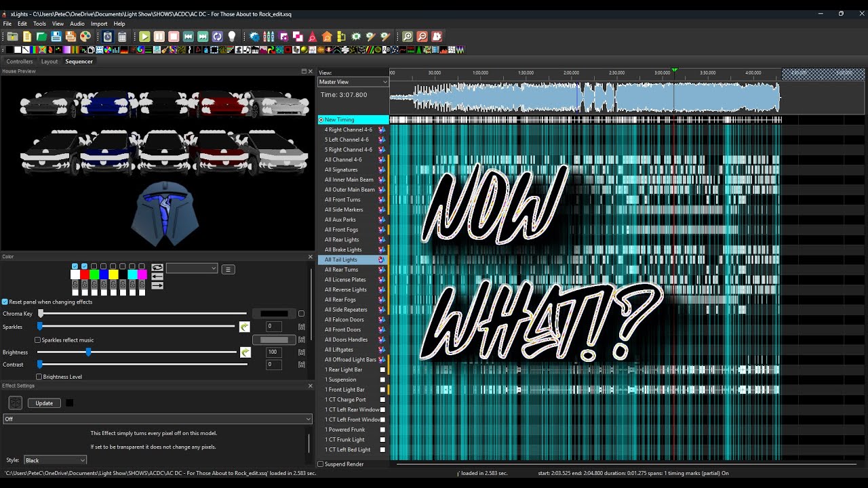This screenshot has width=868, height=488.
Task: Click the new sequence document icon
Action: pos(27,37)
